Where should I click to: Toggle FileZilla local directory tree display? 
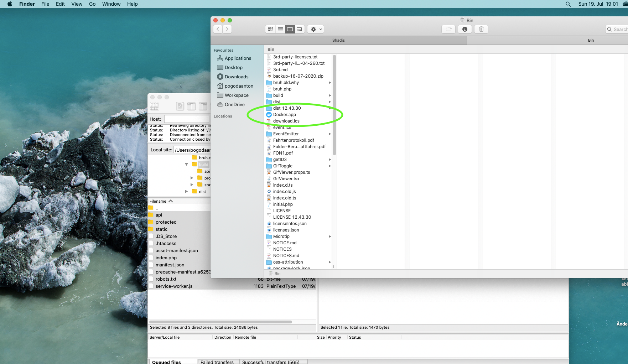coord(192,106)
